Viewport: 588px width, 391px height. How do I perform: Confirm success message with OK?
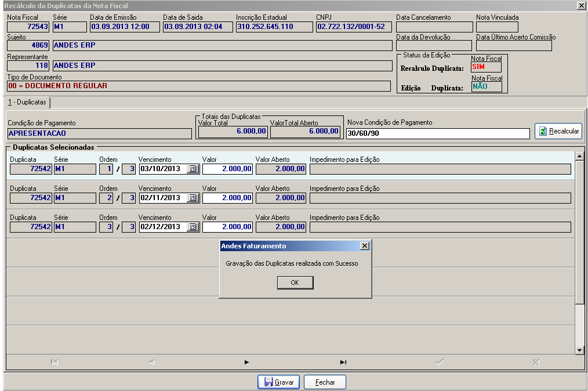point(295,283)
